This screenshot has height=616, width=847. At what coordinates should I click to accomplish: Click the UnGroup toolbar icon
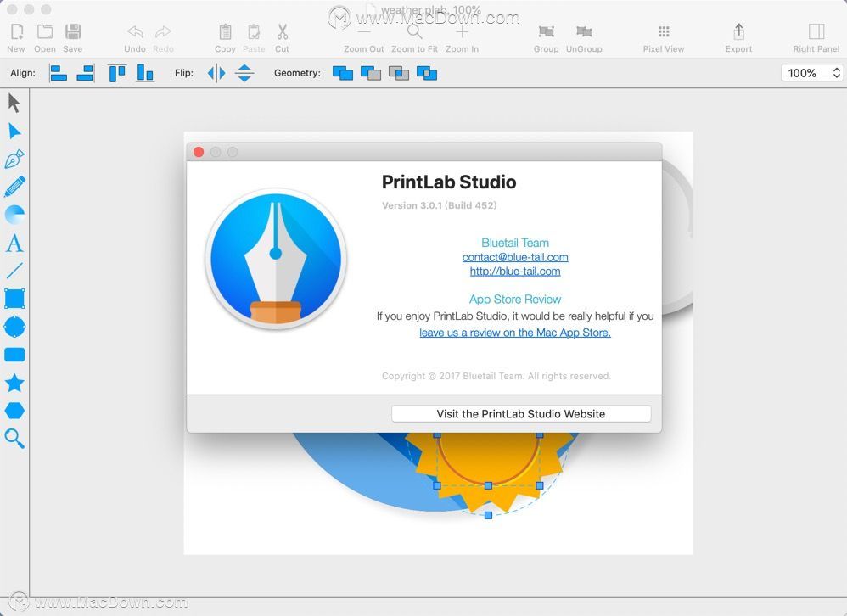click(x=584, y=32)
